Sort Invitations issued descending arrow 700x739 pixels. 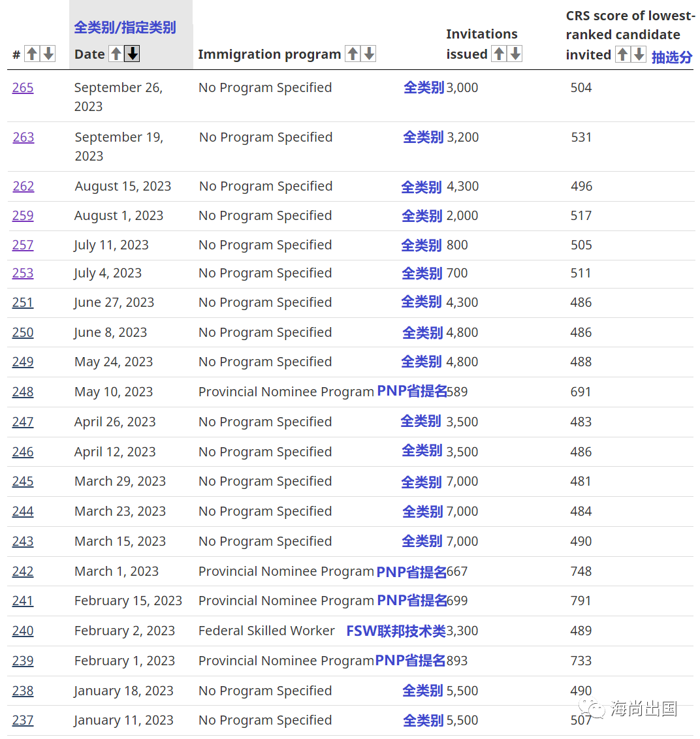(516, 54)
